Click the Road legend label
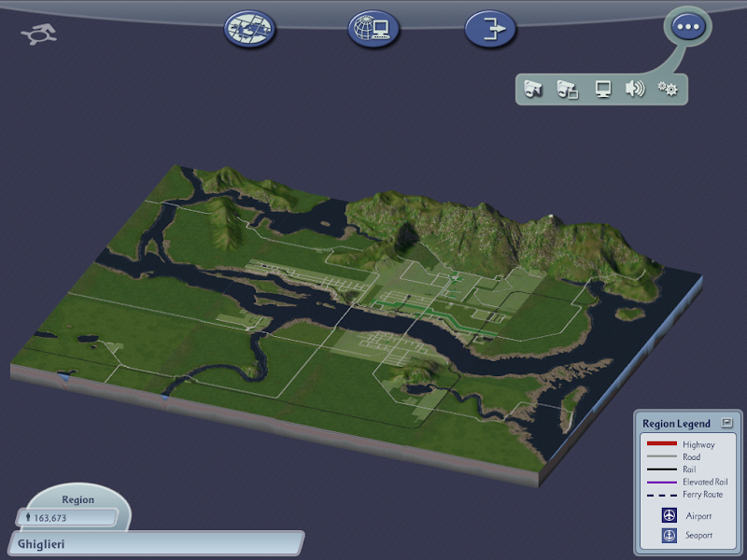 [691, 457]
